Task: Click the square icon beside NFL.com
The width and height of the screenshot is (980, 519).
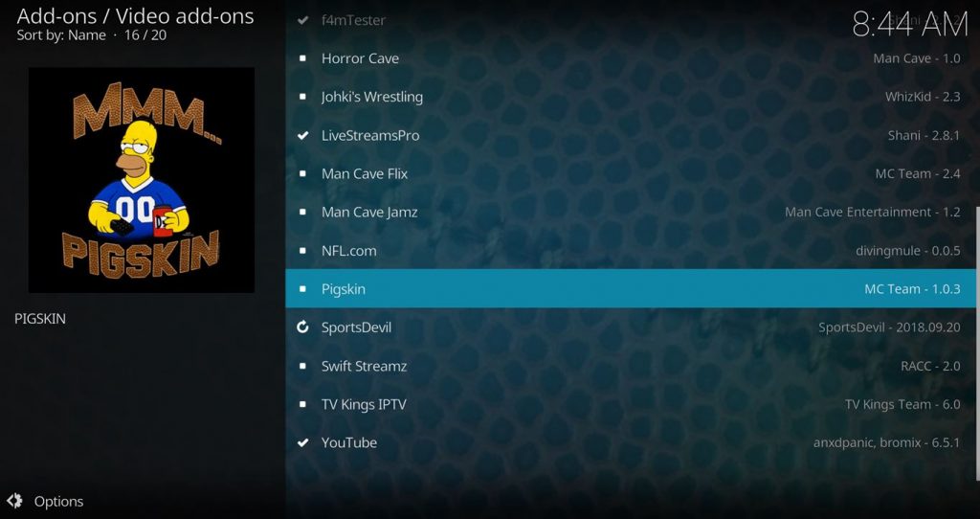Action: point(303,251)
